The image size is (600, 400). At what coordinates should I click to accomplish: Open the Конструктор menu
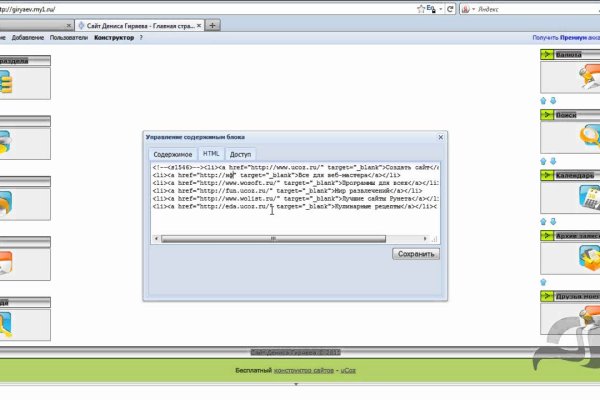coord(114,36)
